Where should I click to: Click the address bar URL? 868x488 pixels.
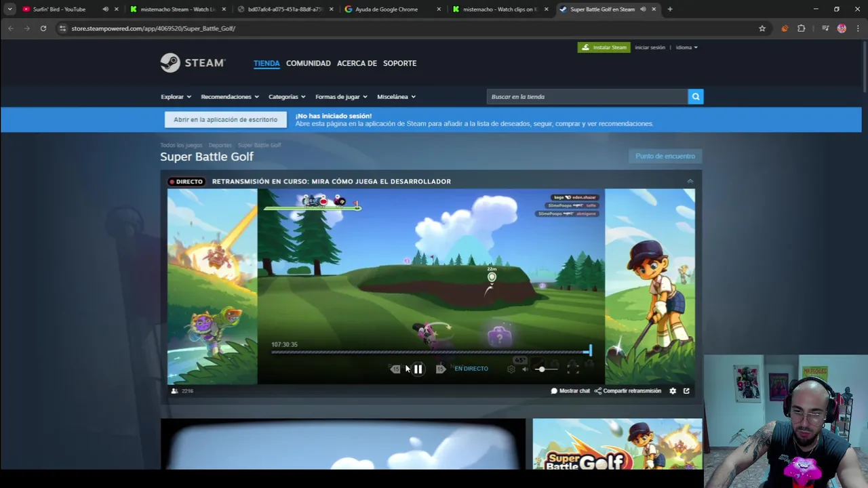coord(153,28)
